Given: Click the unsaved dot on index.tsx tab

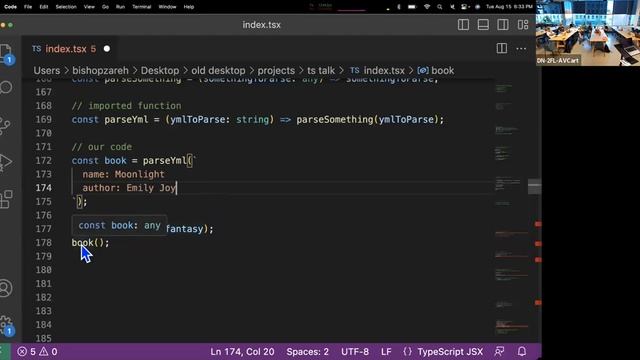Looking at the screenshot, I should (x=107, y=49).
